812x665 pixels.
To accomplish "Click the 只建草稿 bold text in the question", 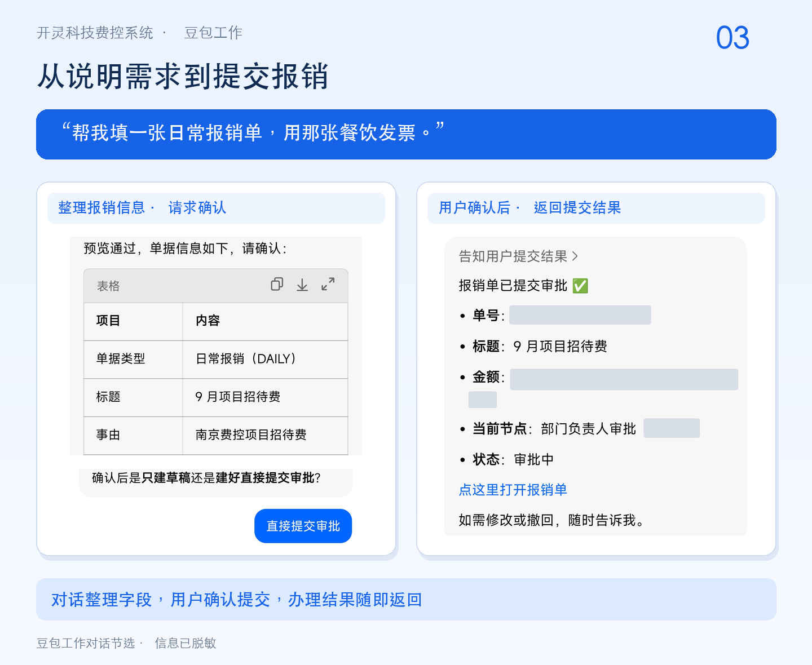I will pos(166,478).
